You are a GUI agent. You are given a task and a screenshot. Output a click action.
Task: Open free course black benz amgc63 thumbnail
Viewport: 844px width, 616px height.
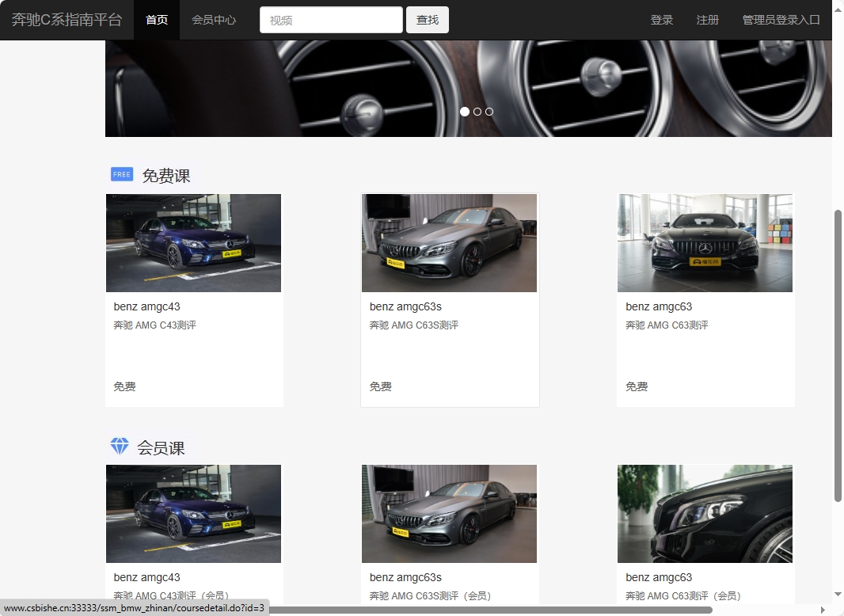[705, 243]
